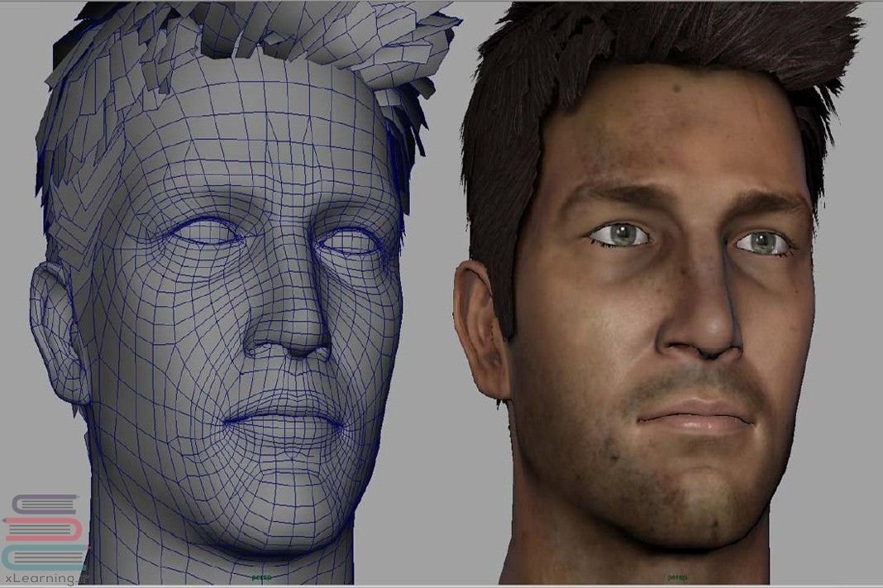Screen dimensions: 883x588
Task: Click the xLearning stacked books logo
Action: coord(43,531)
